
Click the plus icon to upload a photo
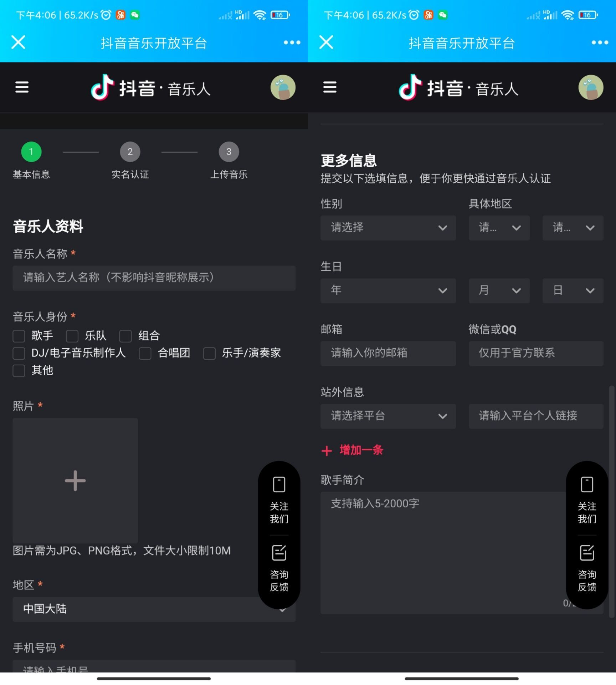pyautogui.click(x=75, y=480)
